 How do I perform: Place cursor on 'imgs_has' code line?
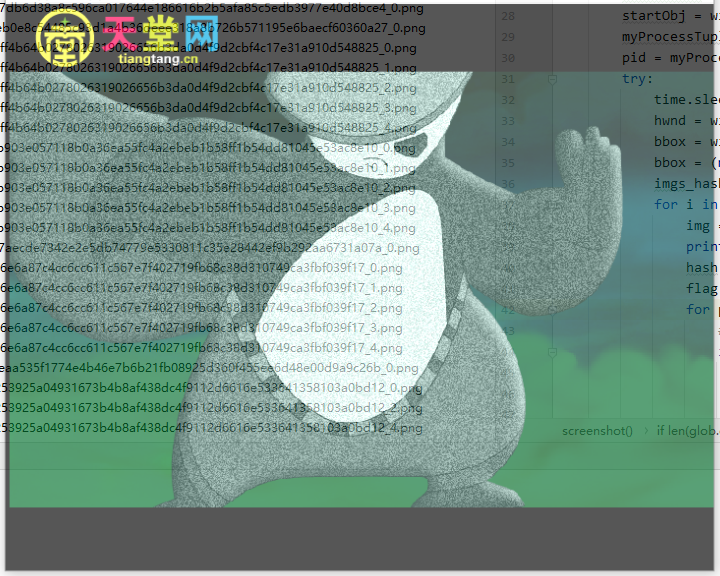tap(686, 184)
